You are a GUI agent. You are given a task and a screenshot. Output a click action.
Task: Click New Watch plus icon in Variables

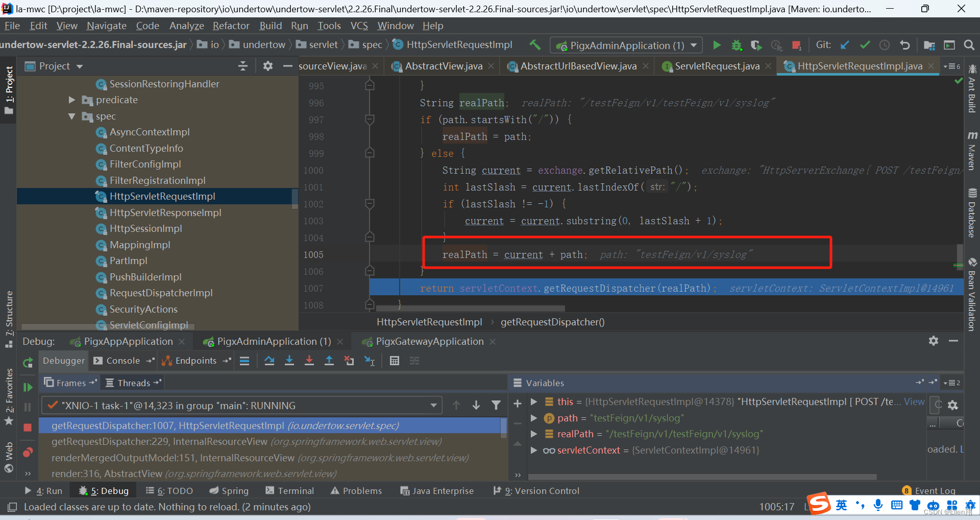[x=518, y=404]
